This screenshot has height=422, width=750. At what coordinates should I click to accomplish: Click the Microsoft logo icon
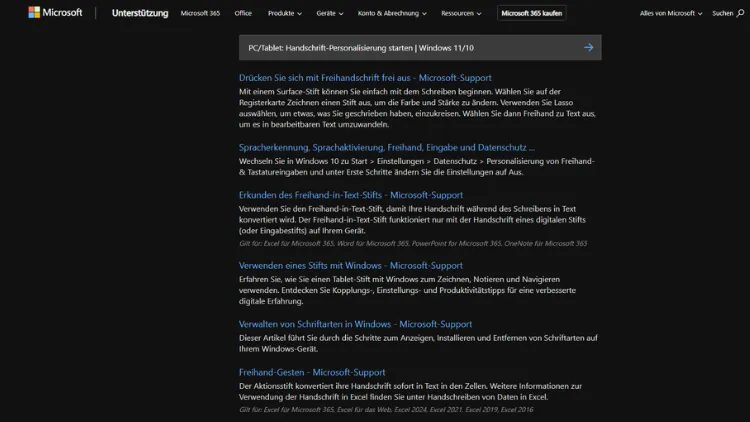(x=34, y=13)
